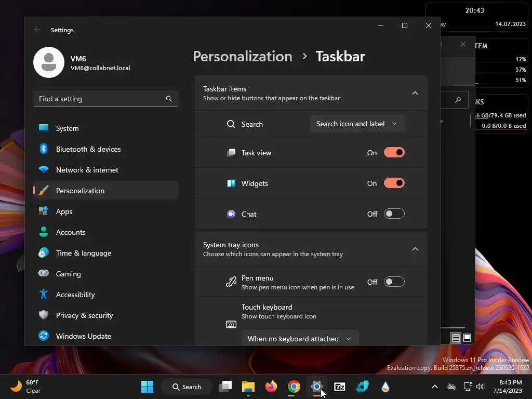
Task: Click the Pen menu icon
Action: pyautogui.click(x=231, y=282)
